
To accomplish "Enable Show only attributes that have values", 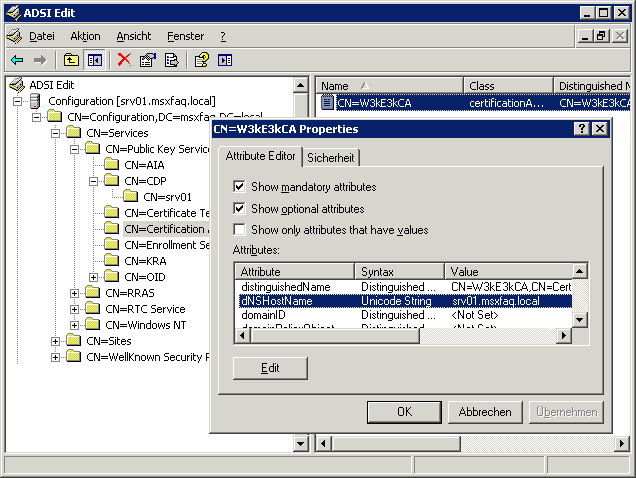I will point(239,230).
